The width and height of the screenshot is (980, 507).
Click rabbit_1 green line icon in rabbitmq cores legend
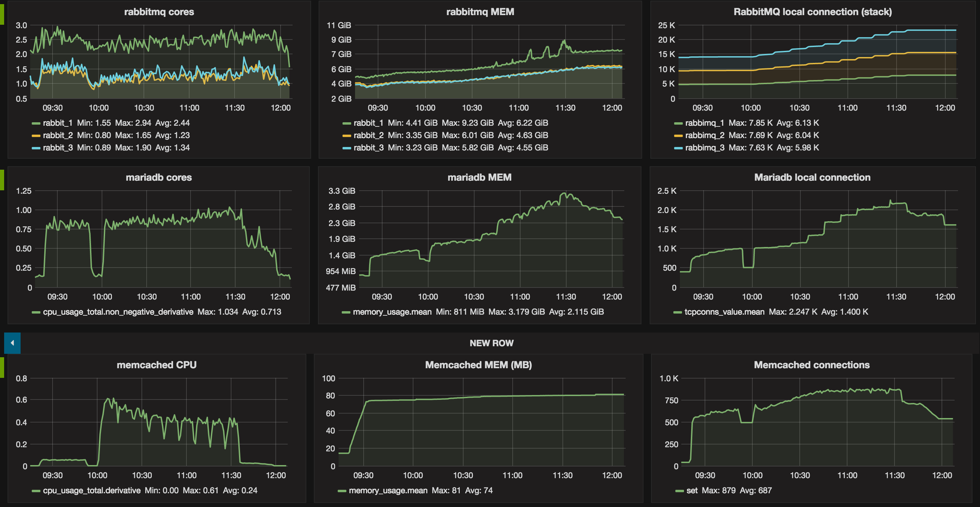coord(36,123)
